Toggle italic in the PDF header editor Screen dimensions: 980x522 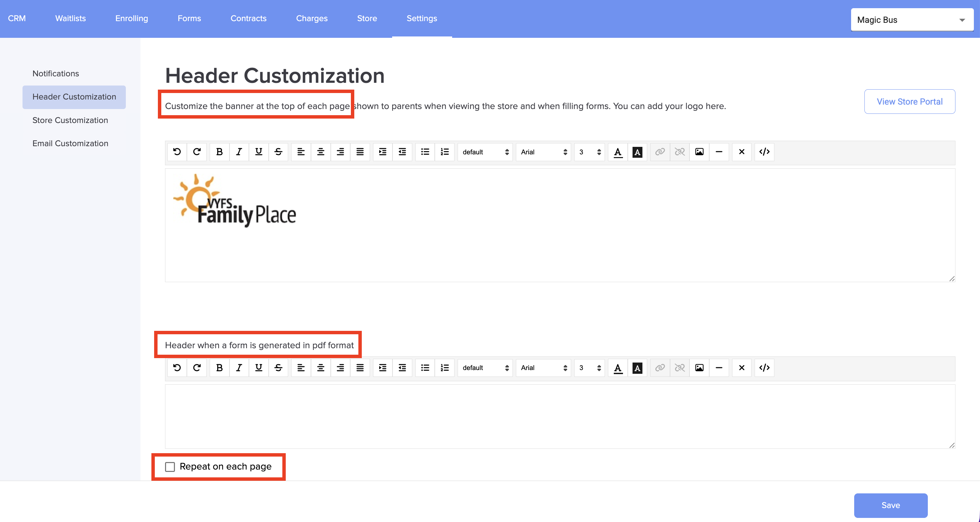click(x=239, y=368)
